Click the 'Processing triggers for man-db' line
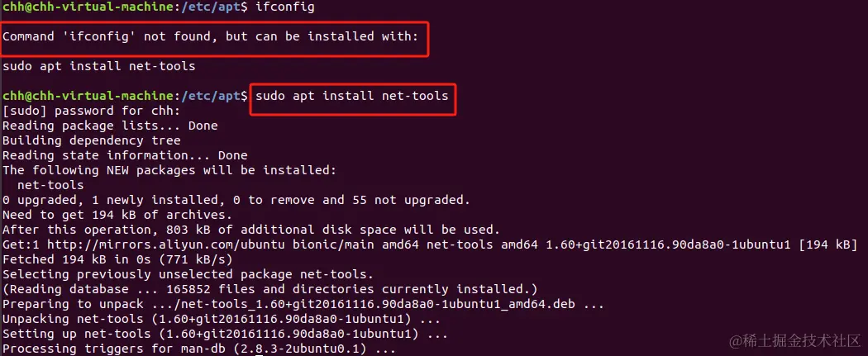The height and width of the screenshot is (356, 868). 199,349
